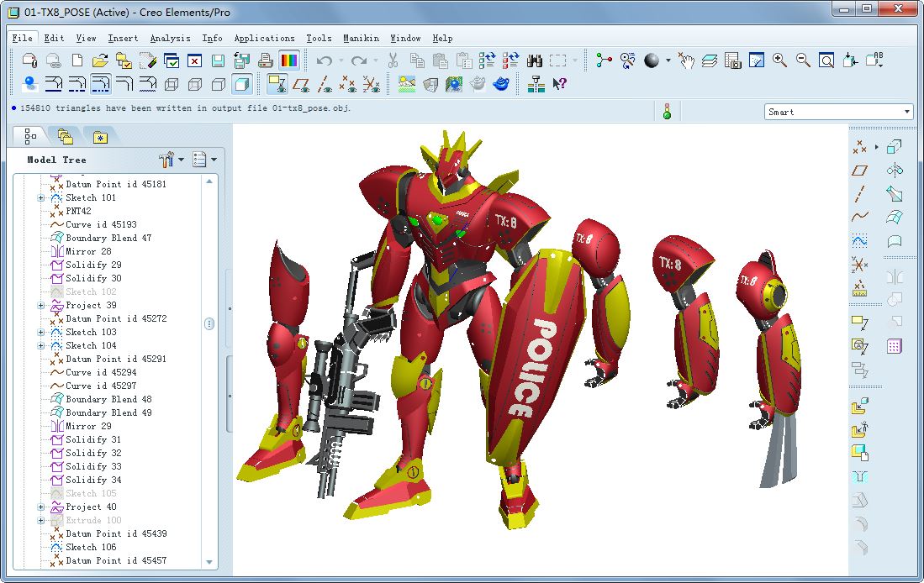Toggle coordinate system display on or off
Viewport: 924px width, 583px height.
point(372,84)
